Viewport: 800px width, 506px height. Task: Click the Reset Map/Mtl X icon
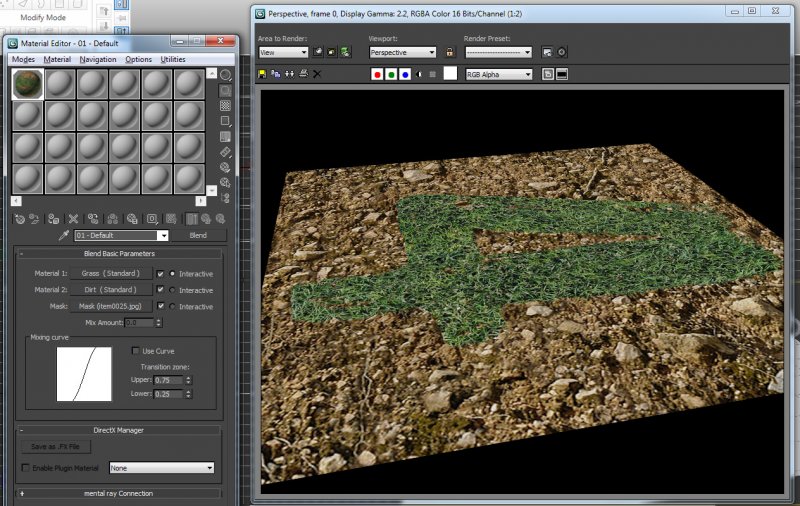[x=72, y=218]
